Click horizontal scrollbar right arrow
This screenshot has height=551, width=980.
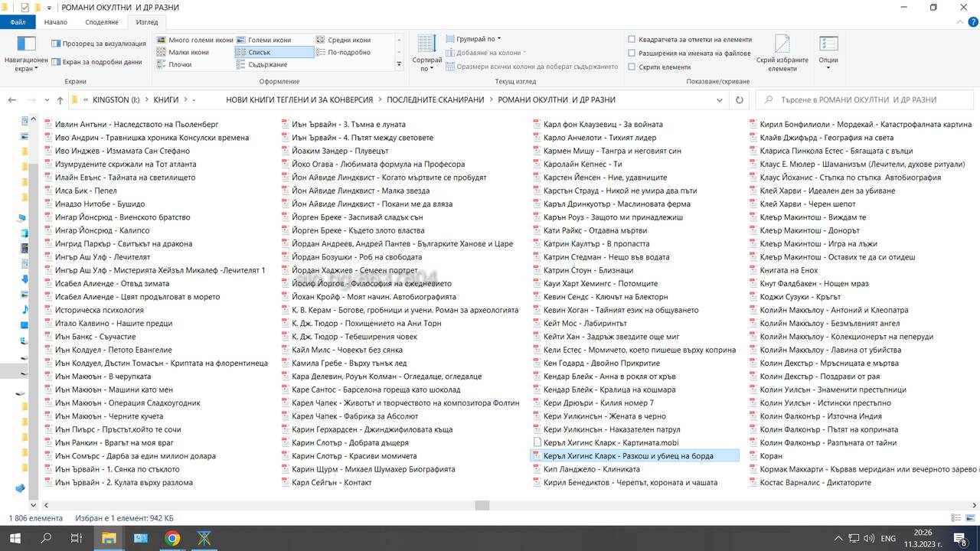coord(975,505)
